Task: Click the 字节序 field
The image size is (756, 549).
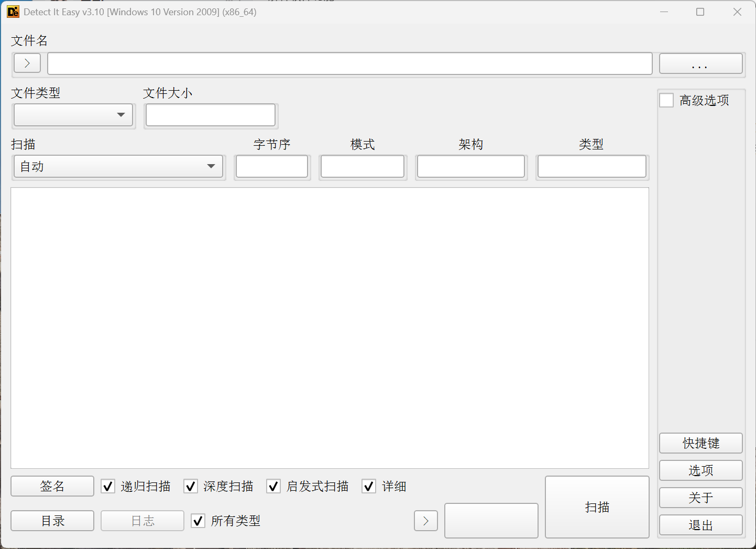Action: (272, 166)
